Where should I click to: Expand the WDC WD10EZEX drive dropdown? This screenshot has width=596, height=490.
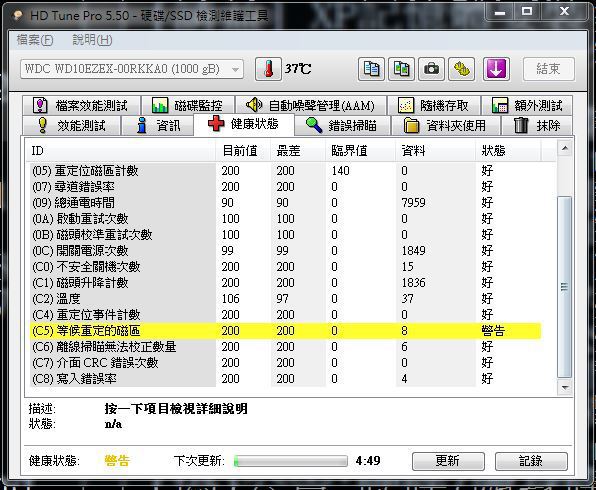pyautogui.click(x=132, y=69)
